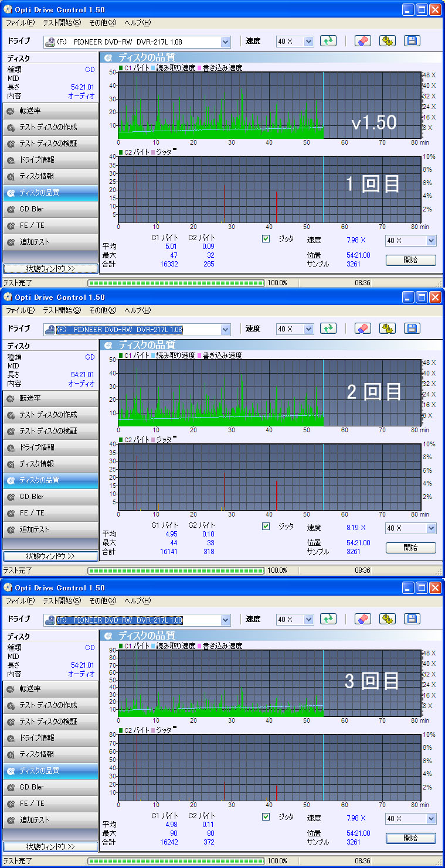The width and height of the screenshot is (445, 868).
Task: Toggle ジッタ checkbox in 3回目 window
Action: pos(266,817)
